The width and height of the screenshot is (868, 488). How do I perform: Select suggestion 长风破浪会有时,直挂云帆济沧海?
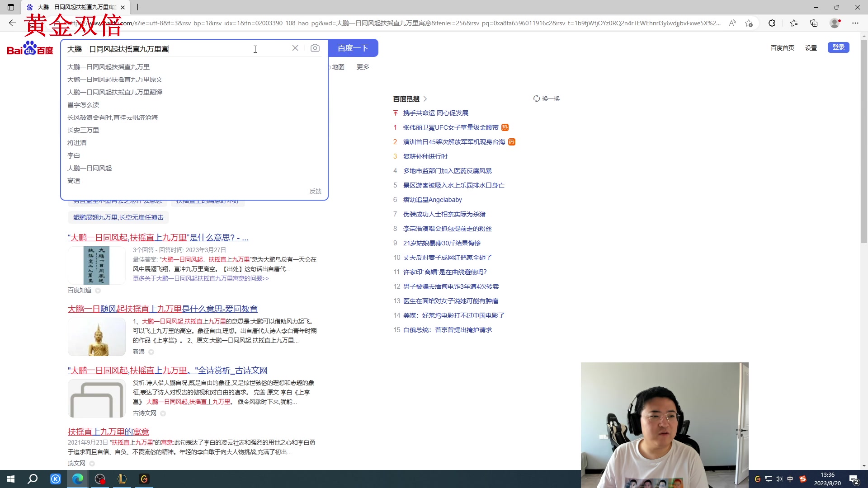pos(113,117)
